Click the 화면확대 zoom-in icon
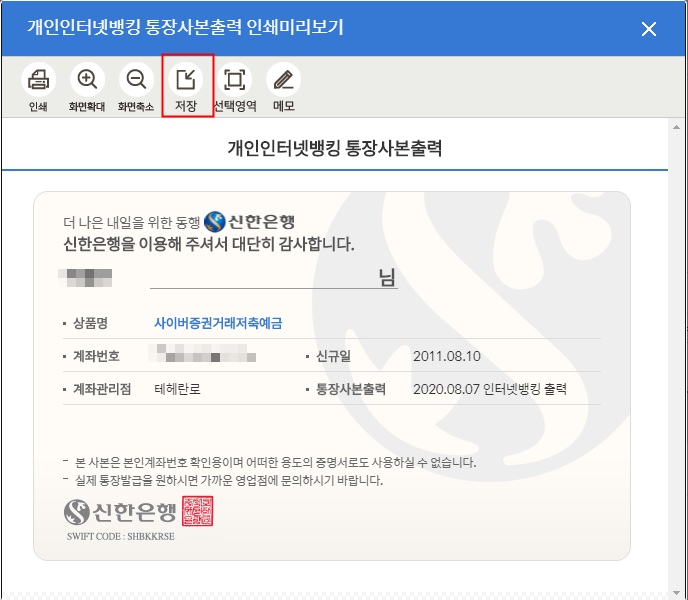 coord(87,79)
